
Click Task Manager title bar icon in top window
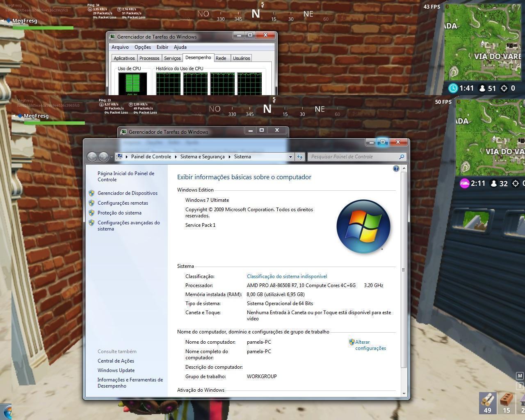(x=112, y=37)
